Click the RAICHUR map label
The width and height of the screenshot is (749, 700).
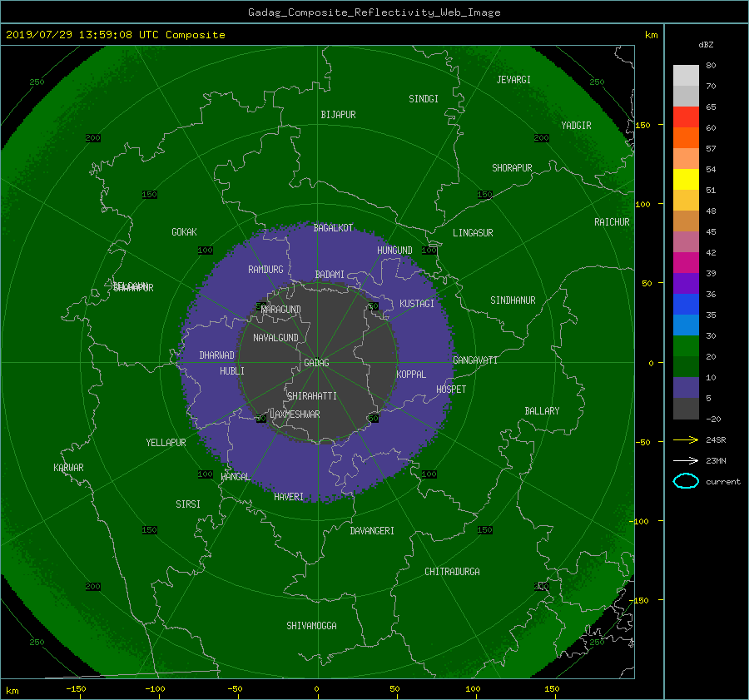[x=612, y=222]
